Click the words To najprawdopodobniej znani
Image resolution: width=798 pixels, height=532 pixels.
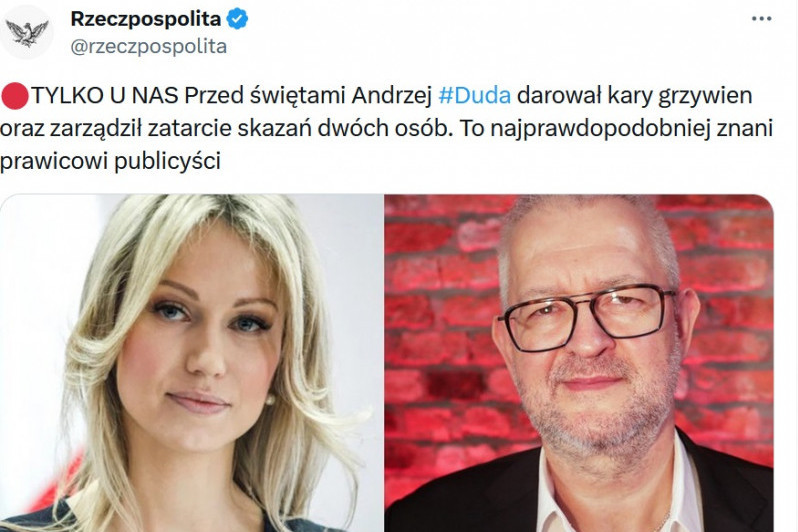click(x=616, y=129)
